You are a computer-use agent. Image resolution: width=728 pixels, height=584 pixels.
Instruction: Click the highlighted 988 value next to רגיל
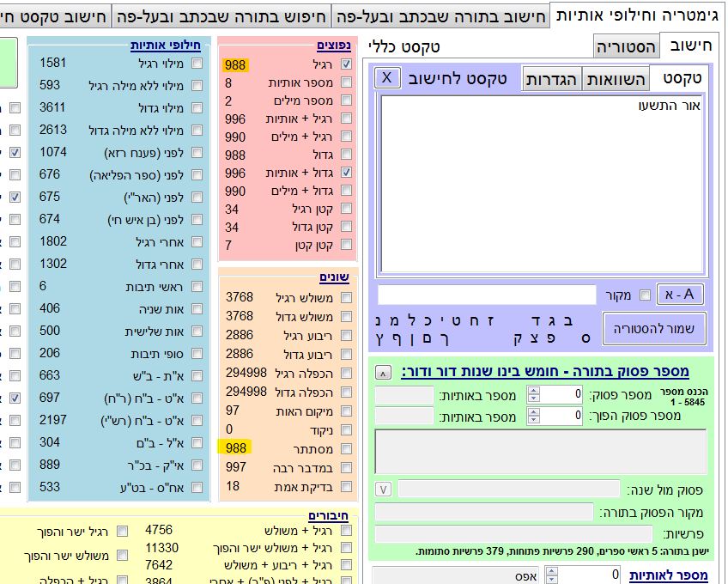[x=236, y=64]
